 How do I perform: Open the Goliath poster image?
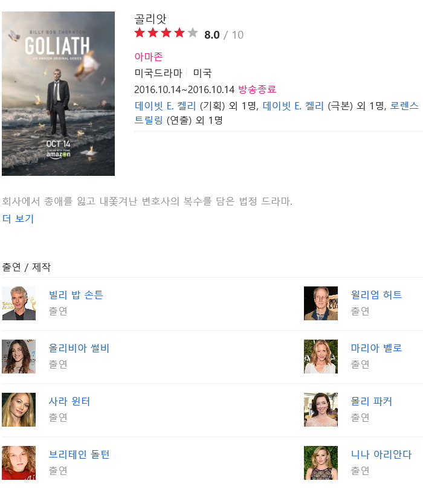[x=58, y=94]
